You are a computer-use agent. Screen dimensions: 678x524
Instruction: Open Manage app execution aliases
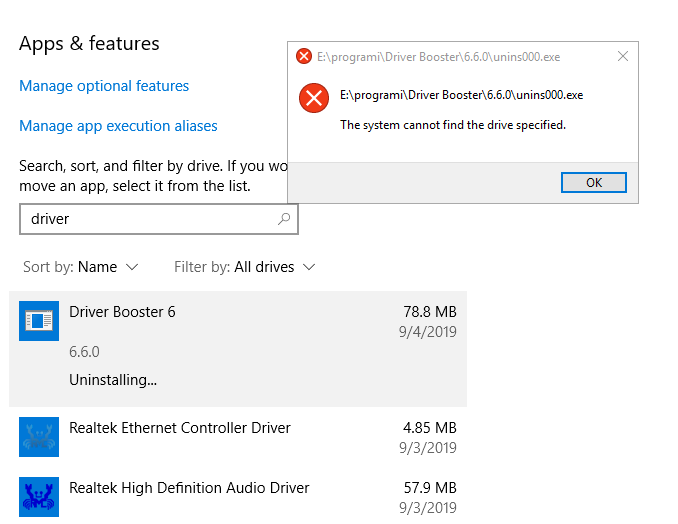[x=118, y=126]
